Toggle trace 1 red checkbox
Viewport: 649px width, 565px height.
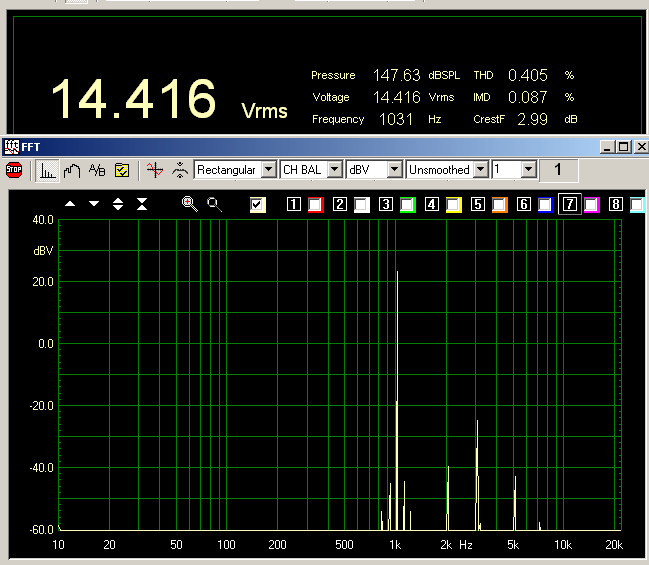[316, 205]
